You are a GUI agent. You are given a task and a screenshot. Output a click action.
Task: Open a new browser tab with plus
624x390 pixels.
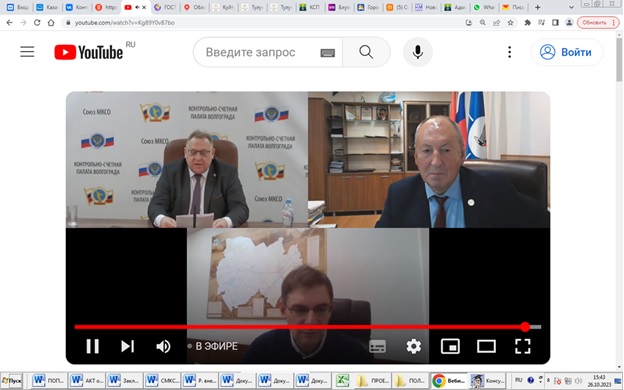(x=538, y=7)
